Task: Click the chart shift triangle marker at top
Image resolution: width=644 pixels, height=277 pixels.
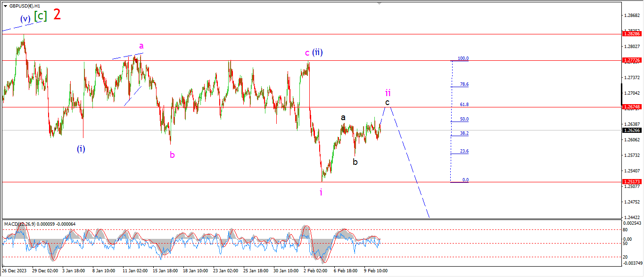Action: 379,3
